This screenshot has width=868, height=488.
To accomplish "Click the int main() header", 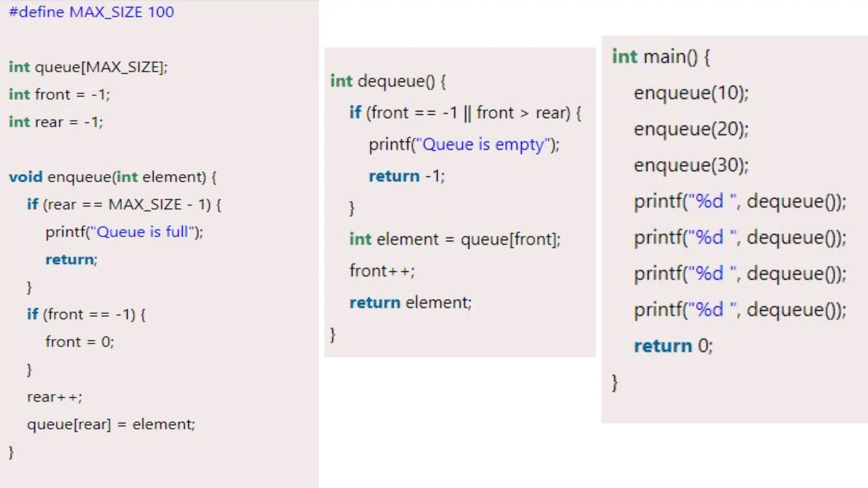I will click(x=661, y=57).
